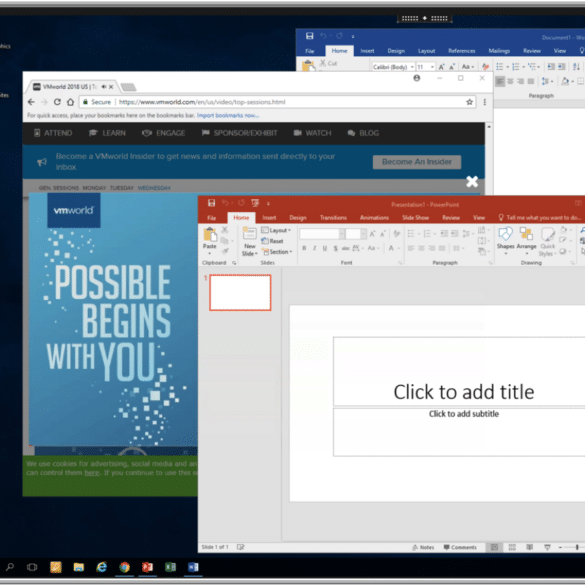The image size is (585, 585).
Task: Open WATCH in VMworld navigation
Action: tap(312, 133)
